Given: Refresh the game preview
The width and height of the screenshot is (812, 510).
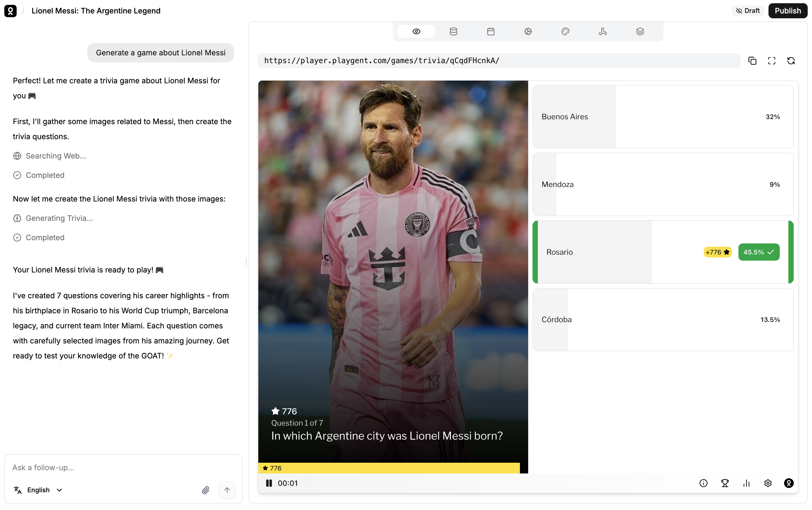Looking at the screenshot, I should (x=791, y=61).
